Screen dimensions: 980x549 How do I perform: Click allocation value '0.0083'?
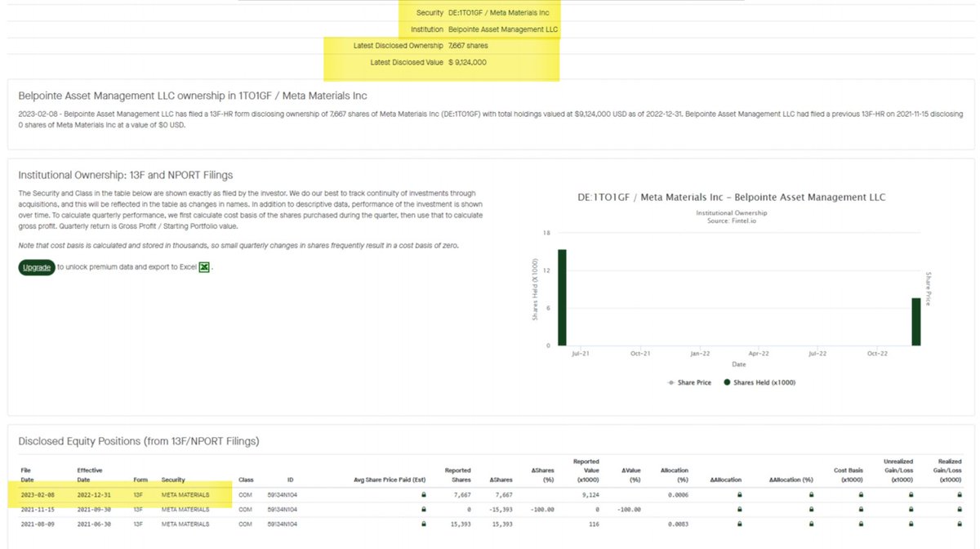tap(678, 524)
